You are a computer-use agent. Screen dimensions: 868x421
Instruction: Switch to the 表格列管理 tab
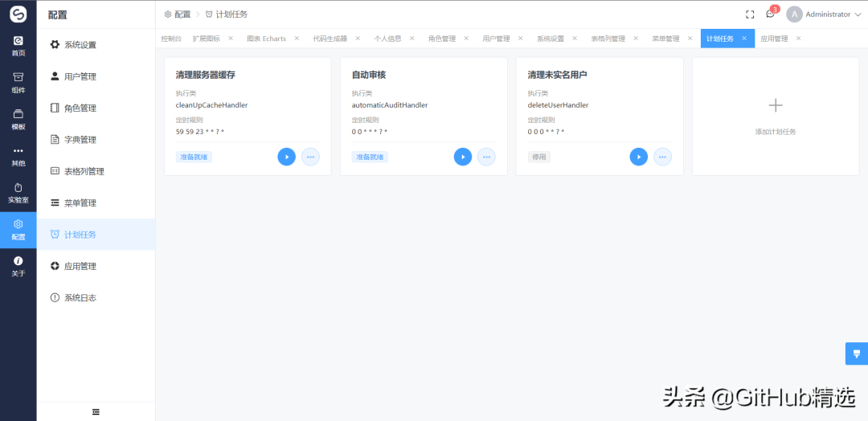[608, 39]
